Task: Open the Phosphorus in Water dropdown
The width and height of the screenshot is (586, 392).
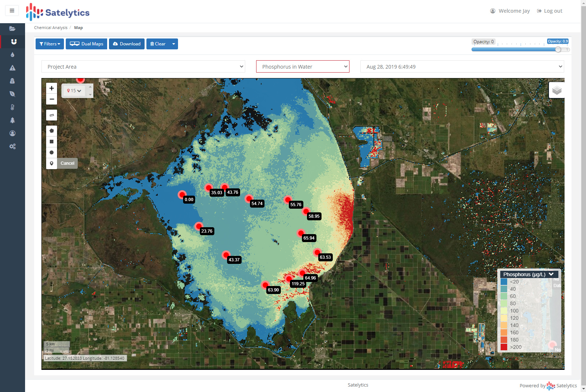Action: [303, 67]
